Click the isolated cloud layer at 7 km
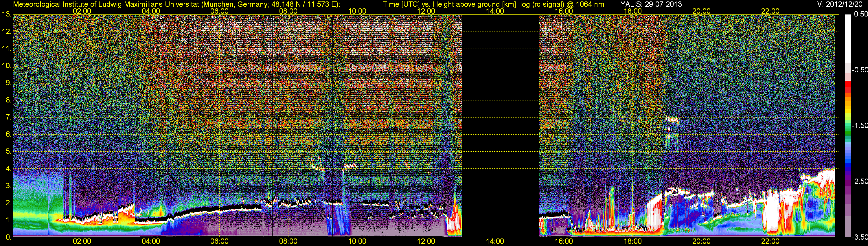868x246 pixels. point(672,120)
